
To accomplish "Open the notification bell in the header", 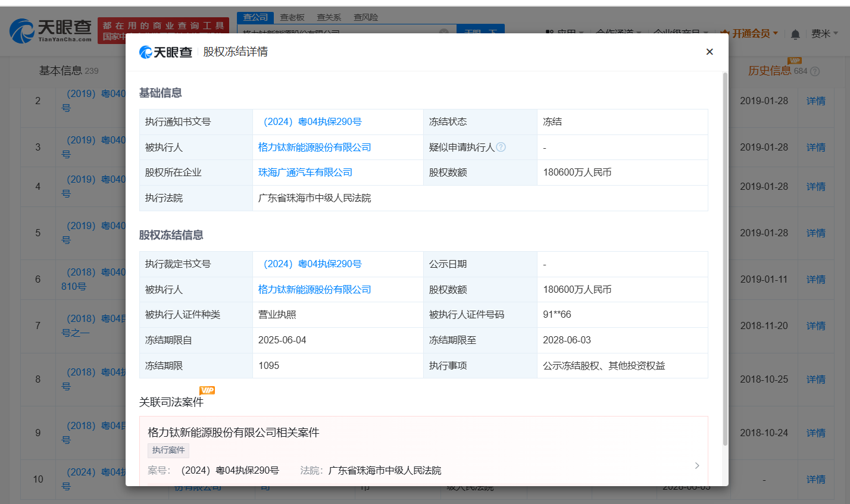I will [x=795, y=35].
